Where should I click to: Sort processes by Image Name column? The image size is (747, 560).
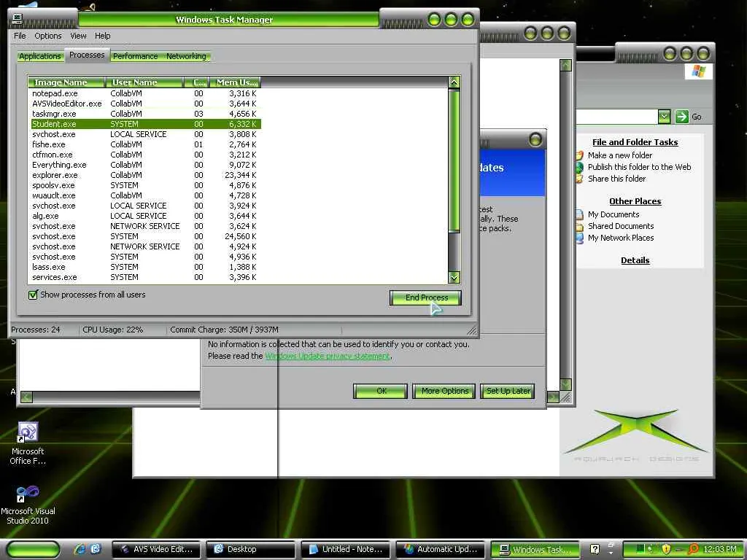click(66, 82)
